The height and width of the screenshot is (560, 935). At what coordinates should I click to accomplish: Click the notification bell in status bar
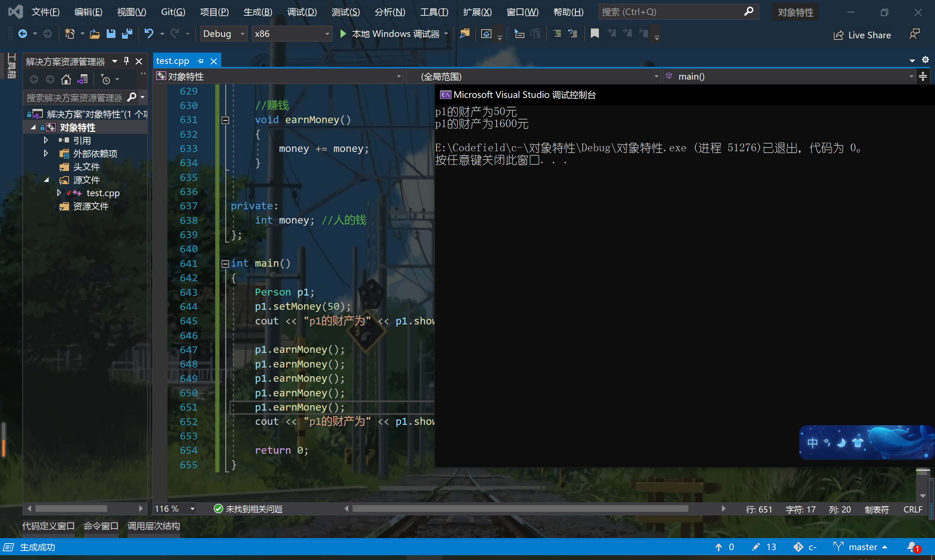pos(912,547)
